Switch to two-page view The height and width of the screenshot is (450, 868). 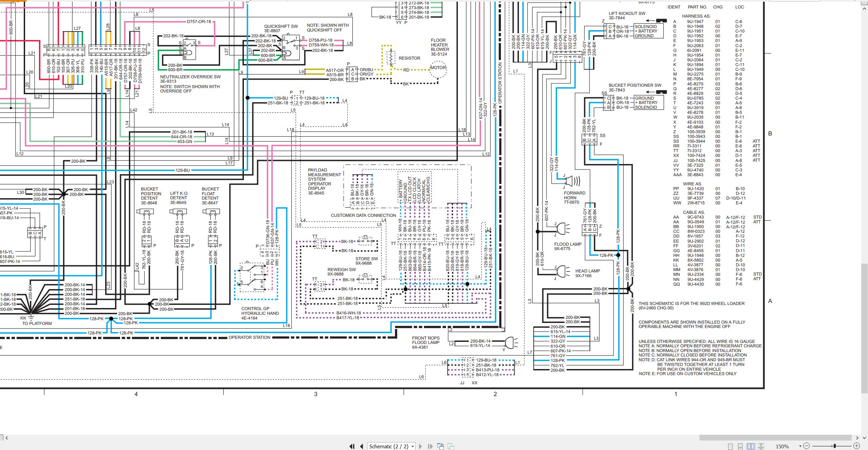pos(751,446)
